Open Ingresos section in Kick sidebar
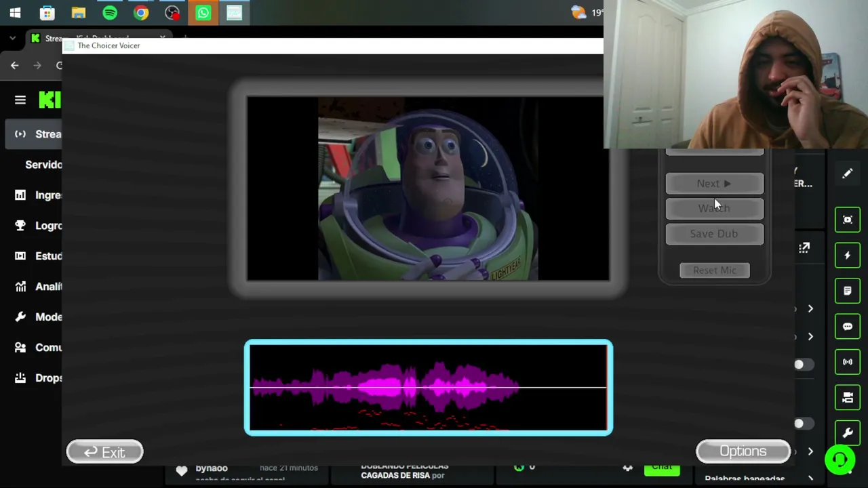The width and height of the screenshot is (868, 488). coord(38,195)
